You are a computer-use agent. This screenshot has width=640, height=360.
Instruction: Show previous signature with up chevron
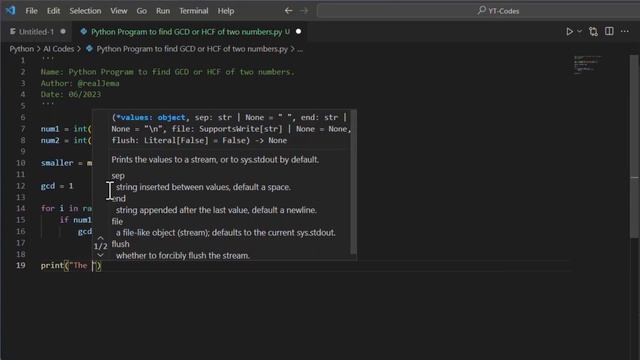pyautogui.click(x=100, y=238)
